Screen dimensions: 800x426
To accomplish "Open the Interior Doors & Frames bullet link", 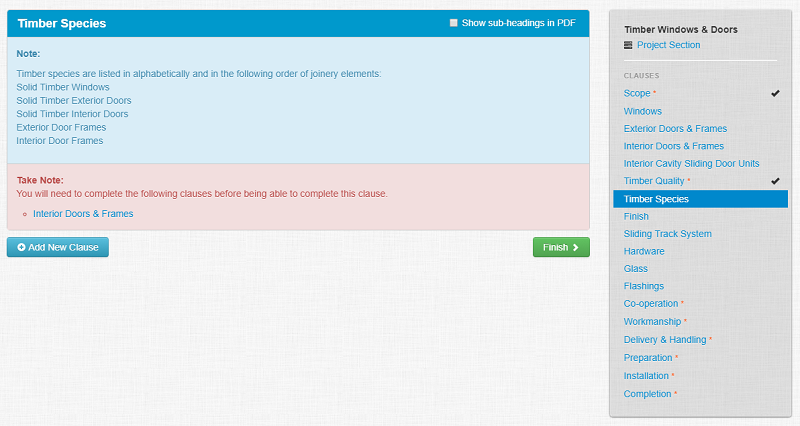I will coord(83,214).
